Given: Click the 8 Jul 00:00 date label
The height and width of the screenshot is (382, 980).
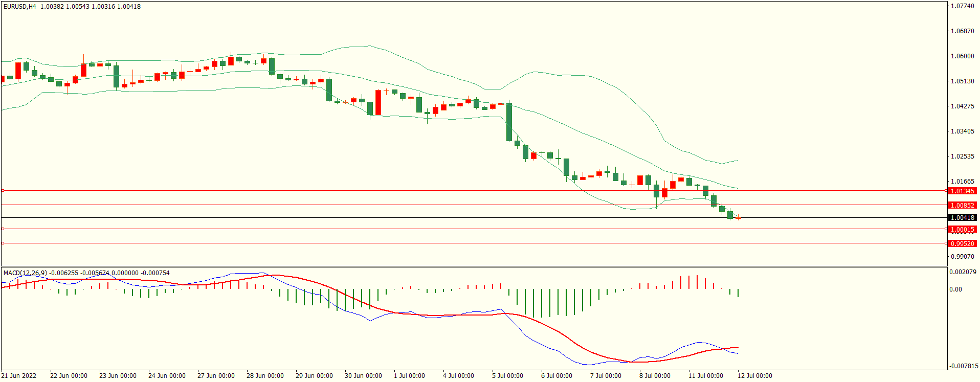Looking at the screenshot, I should click(x=654, y=376).
